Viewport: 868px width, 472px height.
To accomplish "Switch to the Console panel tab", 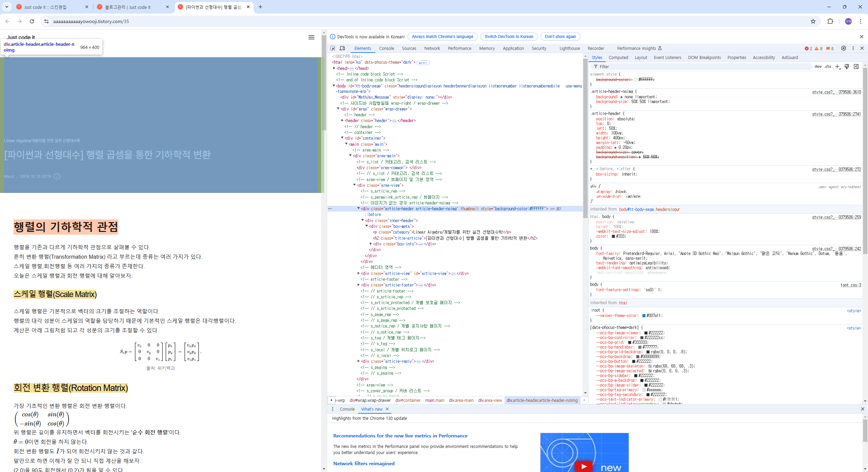I will tap(386, 48).
